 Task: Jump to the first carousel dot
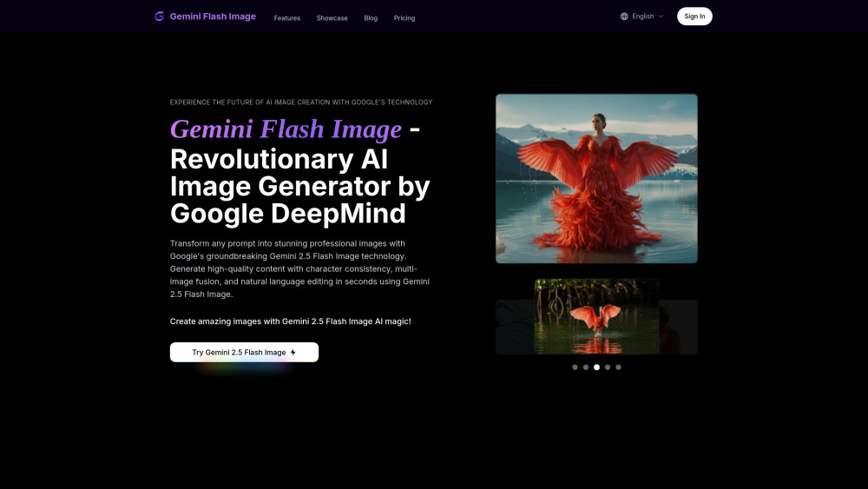tap(575, 367)
